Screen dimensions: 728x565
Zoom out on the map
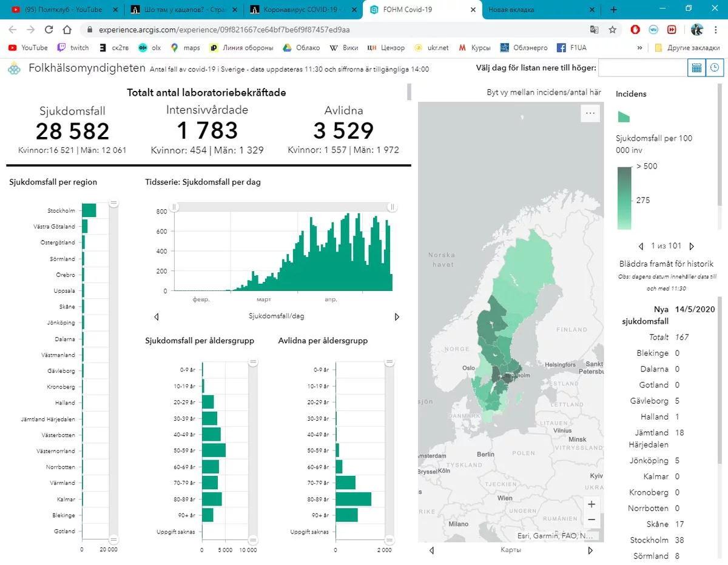pyautogui.click(x=591, y=520)
